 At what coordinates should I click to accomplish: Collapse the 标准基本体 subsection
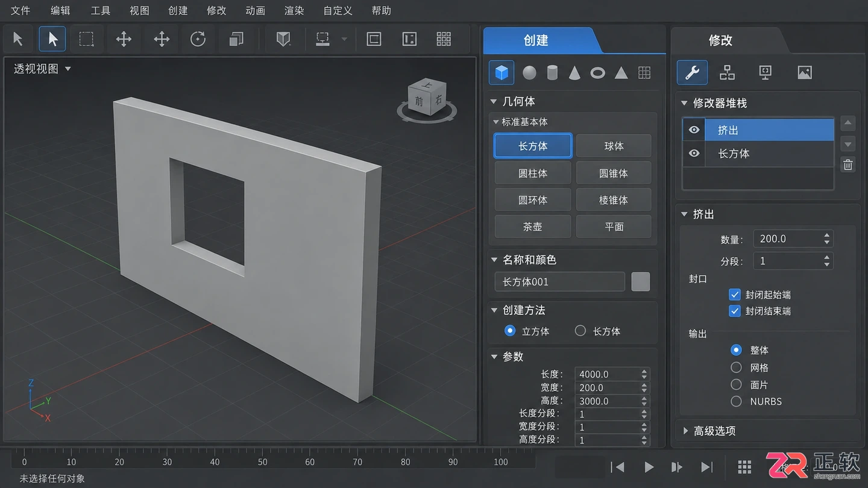(x=496, y=122)
